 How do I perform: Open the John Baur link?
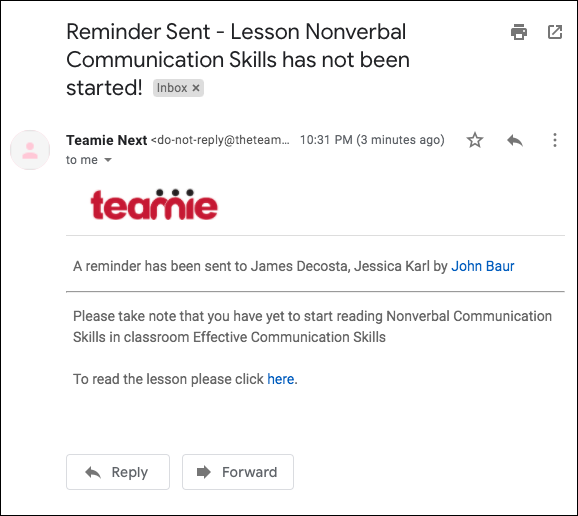[x=483, y=266]
